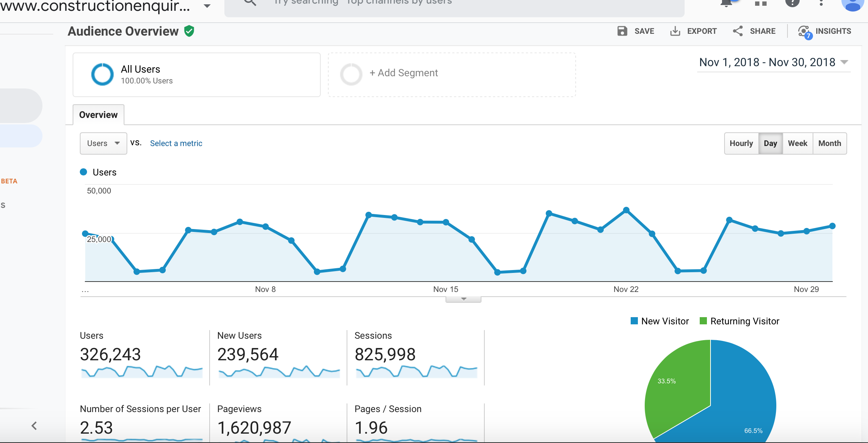Screen dimensions: 868x443
Task: Select the Hourly granularity
Action: coord(741,143)
